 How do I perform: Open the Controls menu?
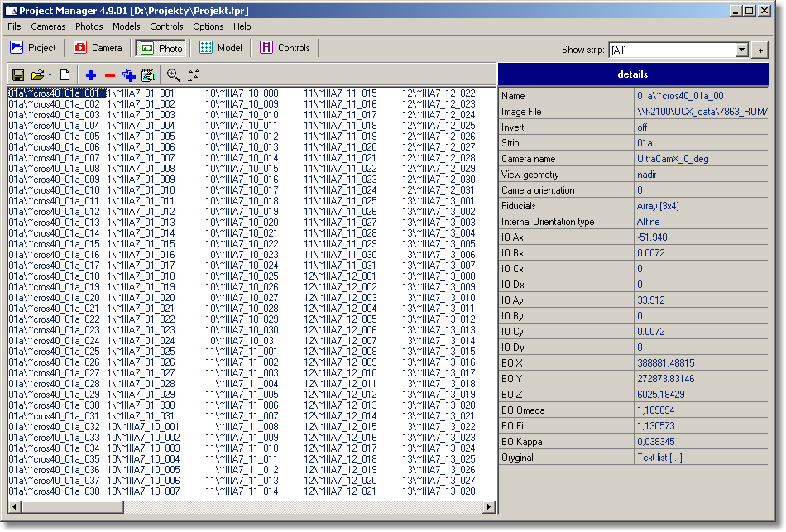(166, 26)
